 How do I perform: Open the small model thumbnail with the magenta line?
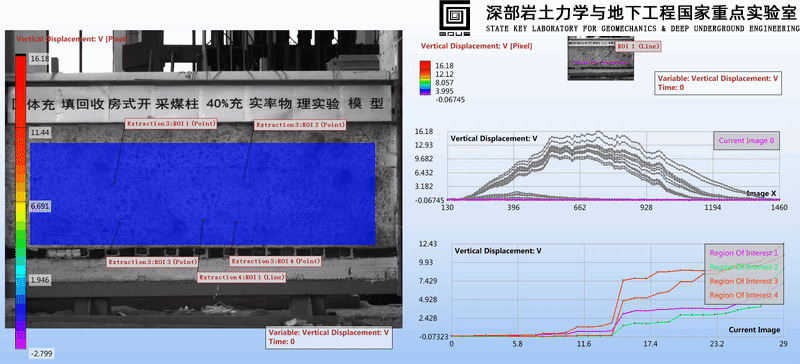tap(600, 58)
